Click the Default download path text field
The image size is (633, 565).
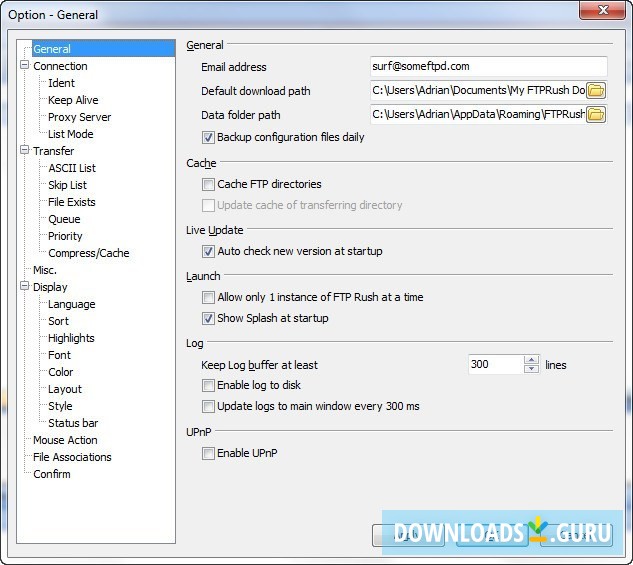point(478,90)
